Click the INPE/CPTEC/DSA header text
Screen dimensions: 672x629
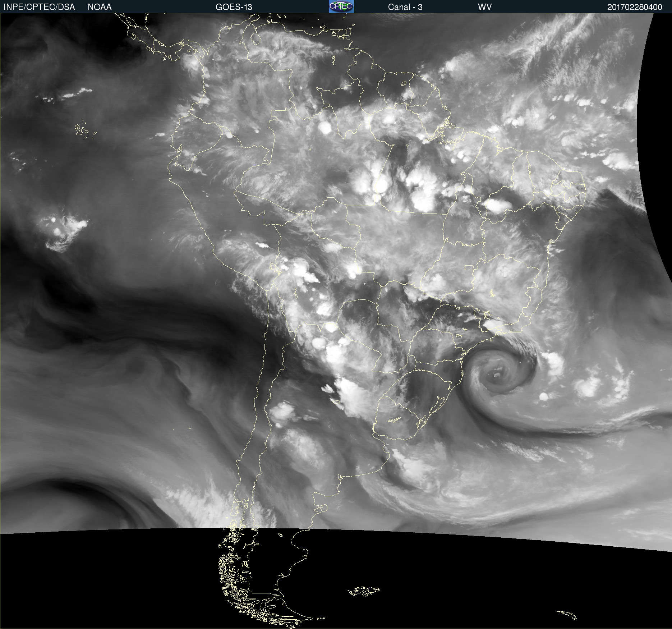click(x=39, y=7)
